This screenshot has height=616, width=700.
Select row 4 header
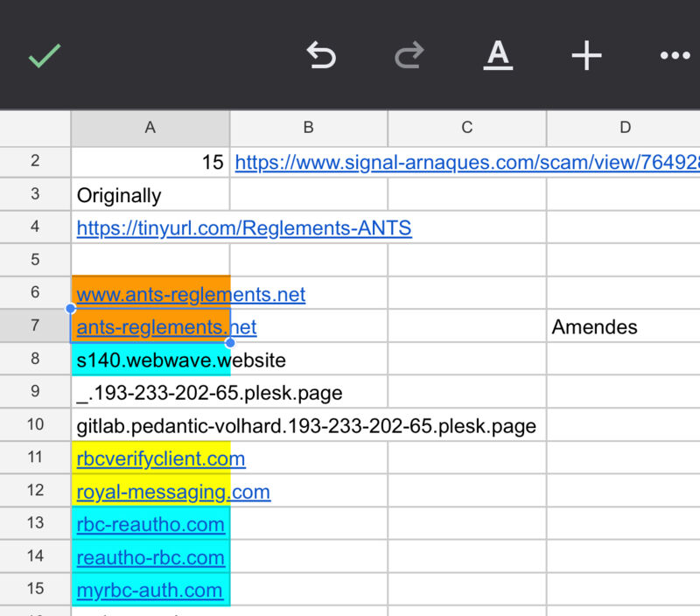[35, 227]
